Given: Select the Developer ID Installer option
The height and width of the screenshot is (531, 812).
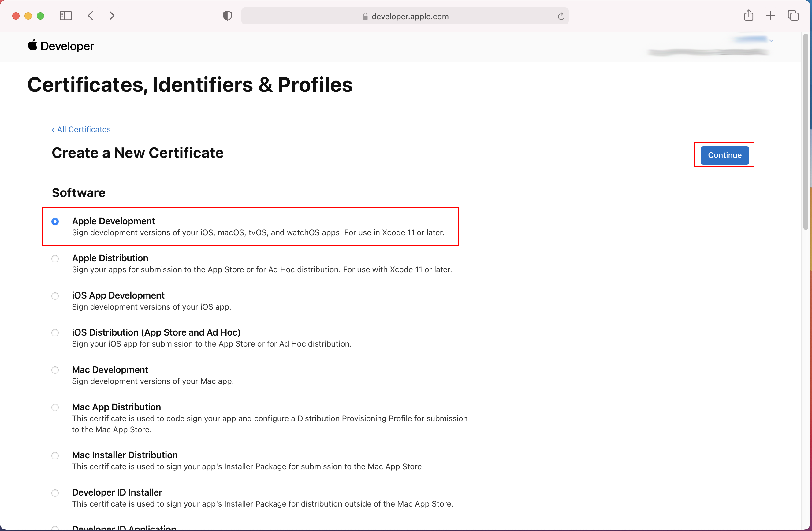Looking at the screenshot, I should point(55,493).
